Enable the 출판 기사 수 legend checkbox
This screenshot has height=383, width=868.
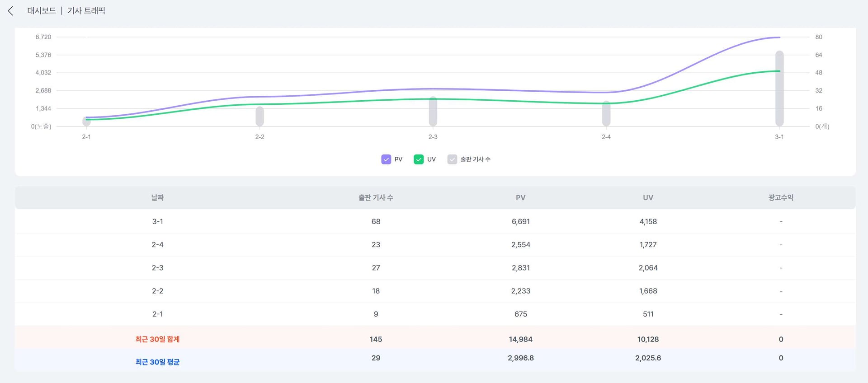pyautogui.click(x=452, y=159)
